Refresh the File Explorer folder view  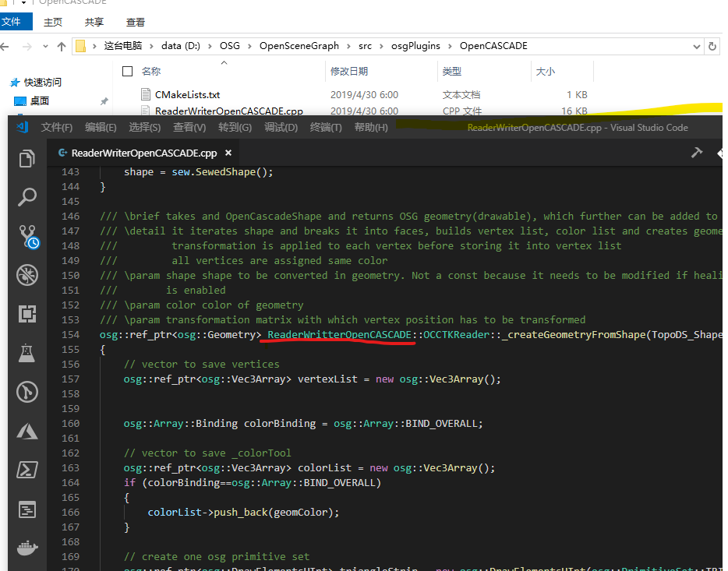[712, 47]
